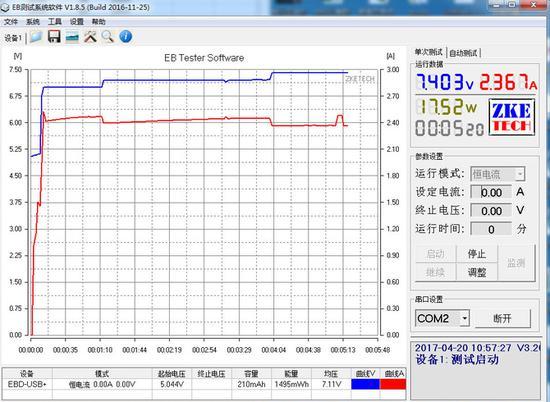The image size is (550, 402).
Task: Click the 设备1: 测试启动 log message
Action: point(457,360)
